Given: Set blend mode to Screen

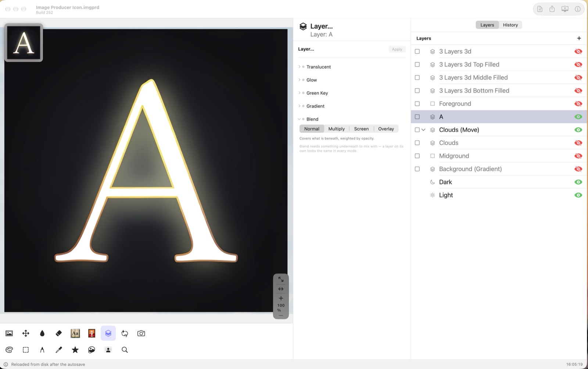Looking at the screenshot, I should 361,129.
